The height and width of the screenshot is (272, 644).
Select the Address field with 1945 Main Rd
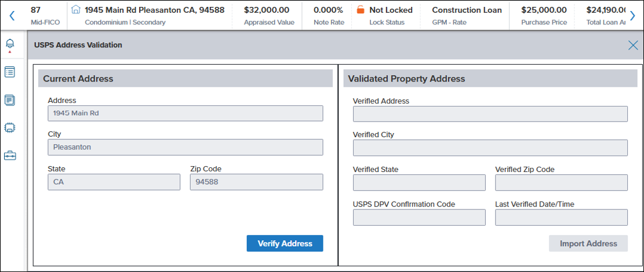[185, 113]
